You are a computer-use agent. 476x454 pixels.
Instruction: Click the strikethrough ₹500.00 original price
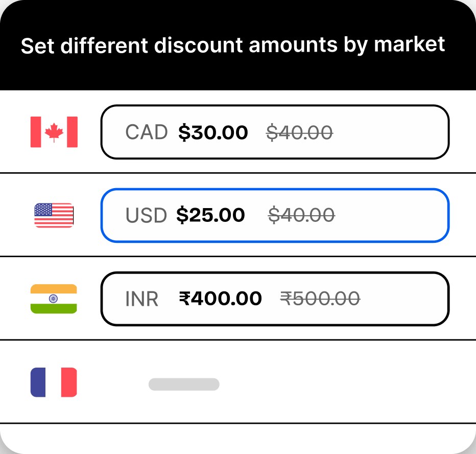coord(321,299)
